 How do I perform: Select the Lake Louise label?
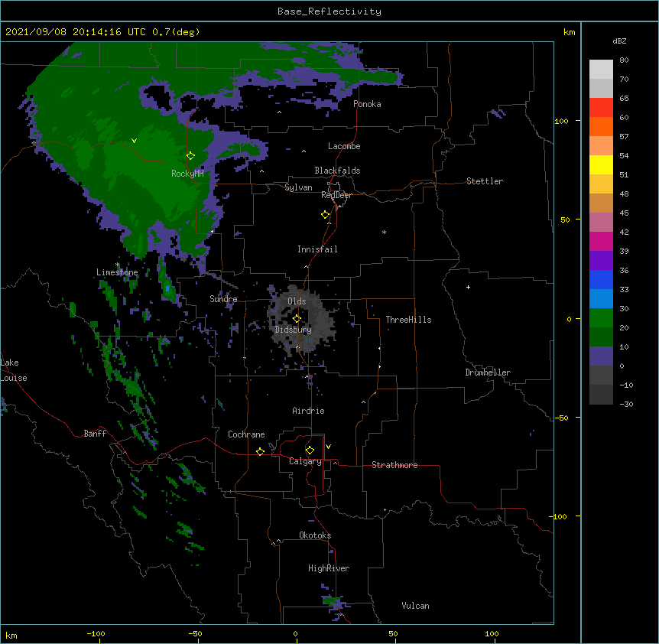[x=14, y=370]
